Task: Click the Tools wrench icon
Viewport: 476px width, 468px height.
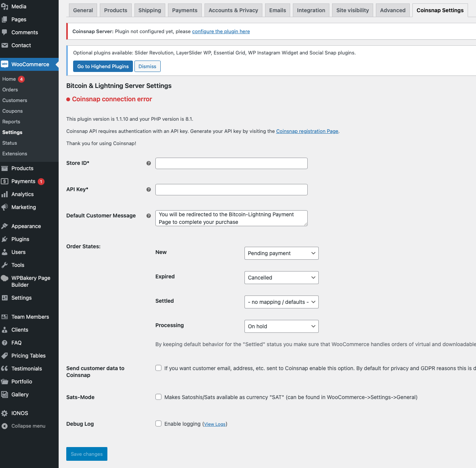Action: tap(5, 265)
